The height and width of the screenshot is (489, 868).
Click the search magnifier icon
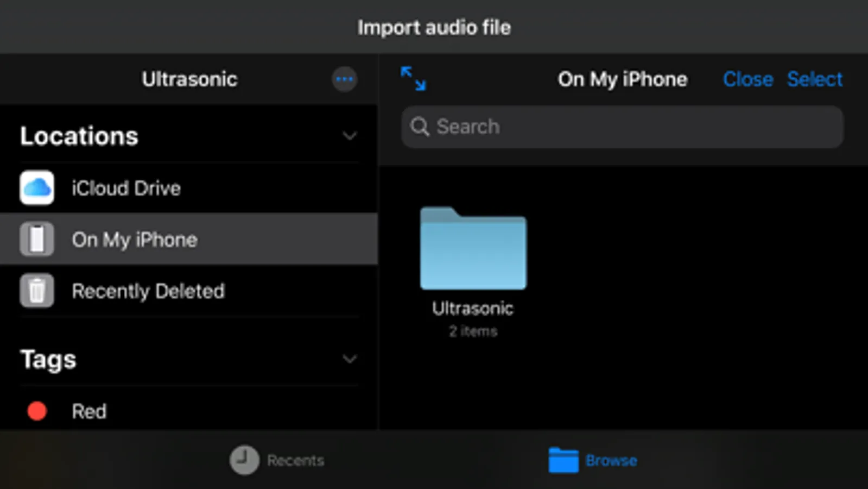(420, 127)
